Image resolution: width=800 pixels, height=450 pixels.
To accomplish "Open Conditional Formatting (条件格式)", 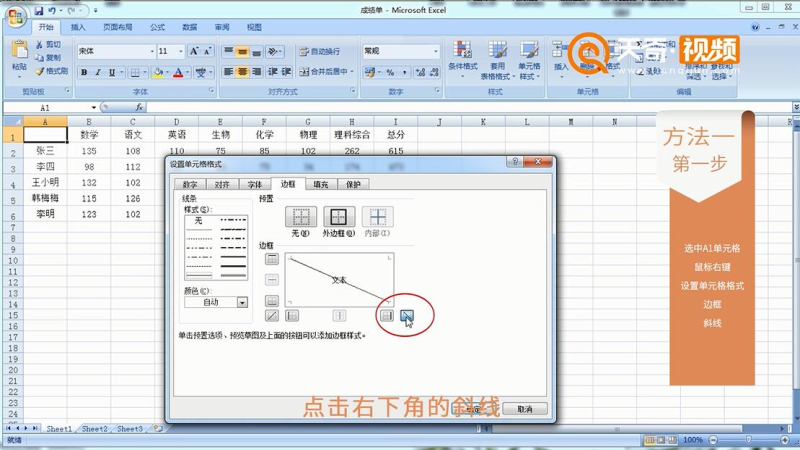I will (x=462, y=59).
